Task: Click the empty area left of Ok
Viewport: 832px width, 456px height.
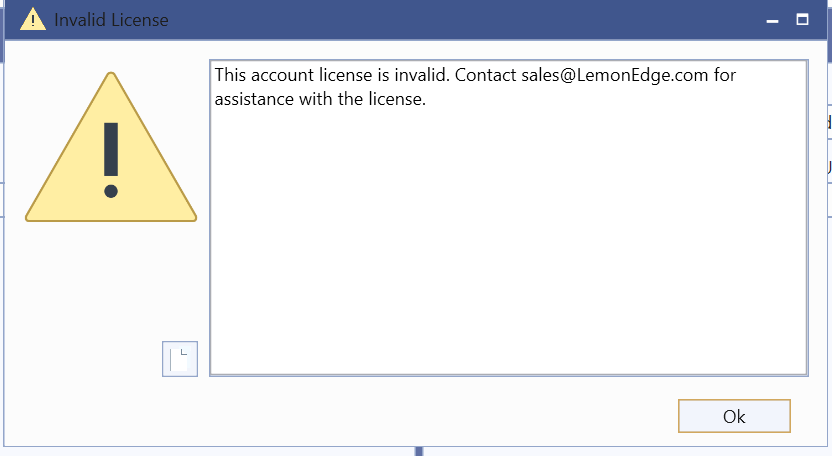Action: [x=371, y=416]
